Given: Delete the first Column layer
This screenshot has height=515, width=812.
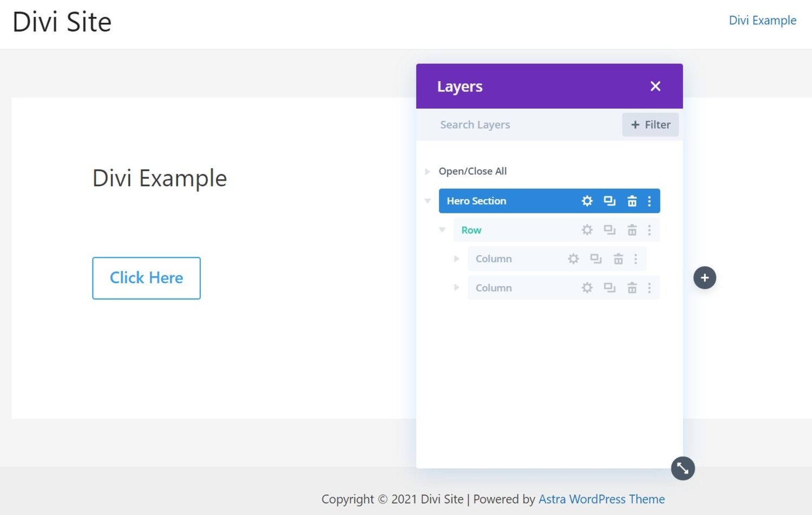Looking at the screenshot, I should (618, 258).
